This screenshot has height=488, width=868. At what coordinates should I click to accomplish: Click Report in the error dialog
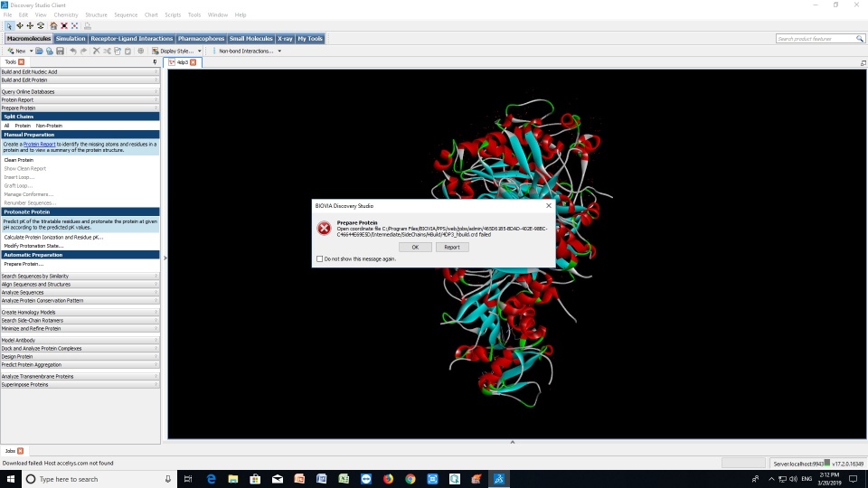pyautogui.click(x=452, y=248)
